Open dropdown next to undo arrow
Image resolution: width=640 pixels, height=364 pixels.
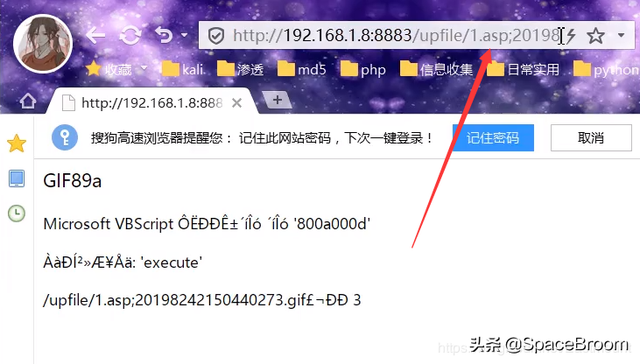tap(184, 35)
